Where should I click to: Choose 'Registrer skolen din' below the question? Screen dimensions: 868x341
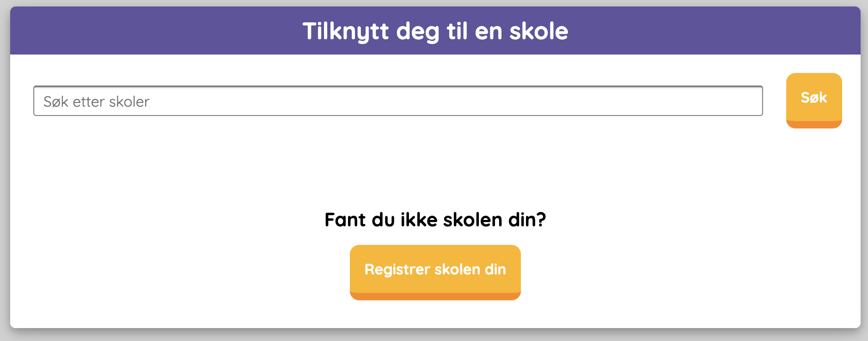pos(435,270)
